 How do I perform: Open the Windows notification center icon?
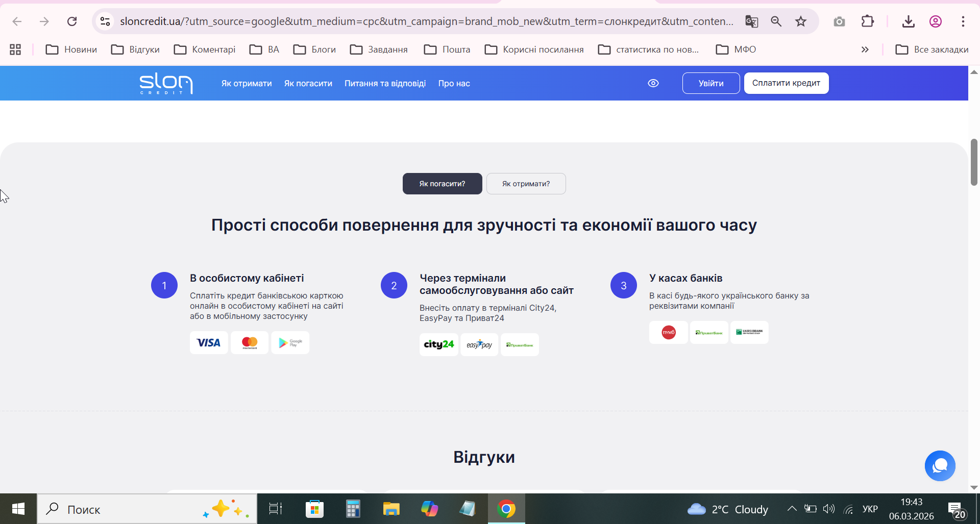pyautogui.click(x=956, y=509)
